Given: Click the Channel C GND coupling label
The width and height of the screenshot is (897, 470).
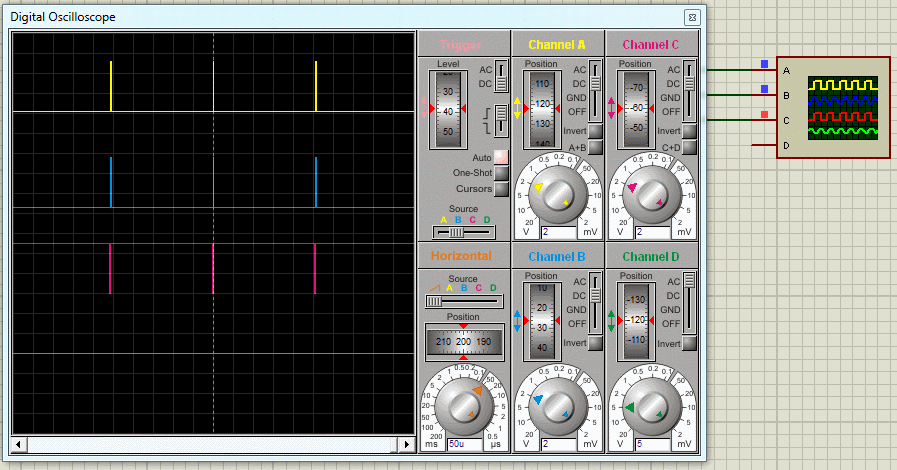Looking at the screenshot, I should coord(670,98).
